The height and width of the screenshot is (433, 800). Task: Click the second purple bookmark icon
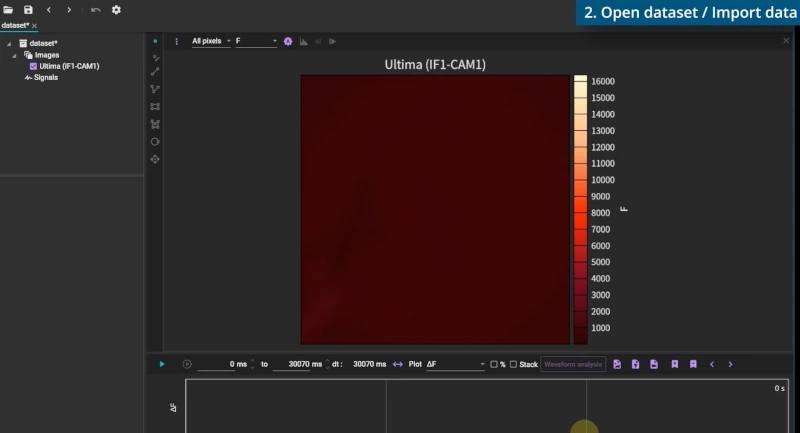693,364
